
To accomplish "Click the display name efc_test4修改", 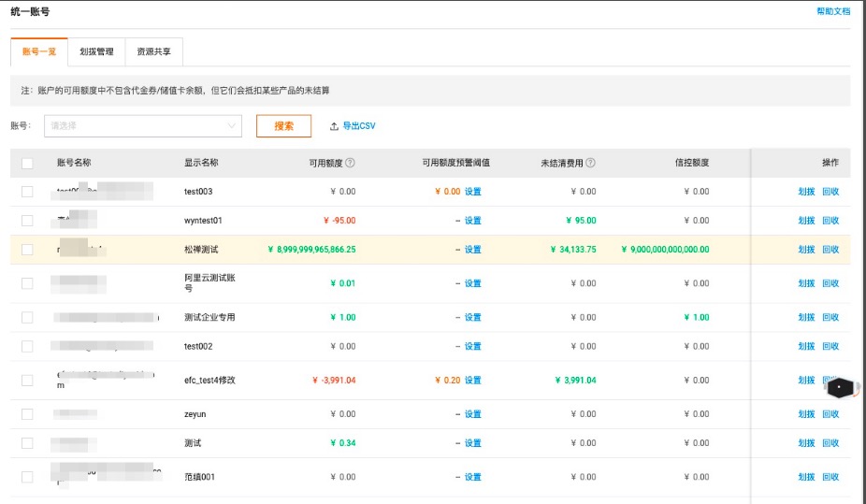I will pos(209,381).
